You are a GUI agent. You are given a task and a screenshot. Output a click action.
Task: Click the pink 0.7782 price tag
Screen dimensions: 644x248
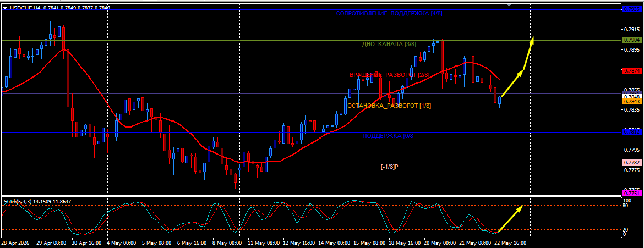[x=632, y=163]
